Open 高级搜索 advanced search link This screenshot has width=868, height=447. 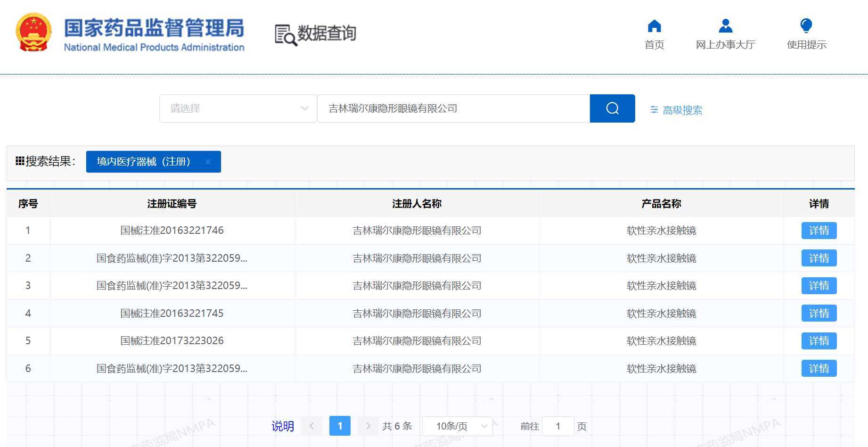676,110
